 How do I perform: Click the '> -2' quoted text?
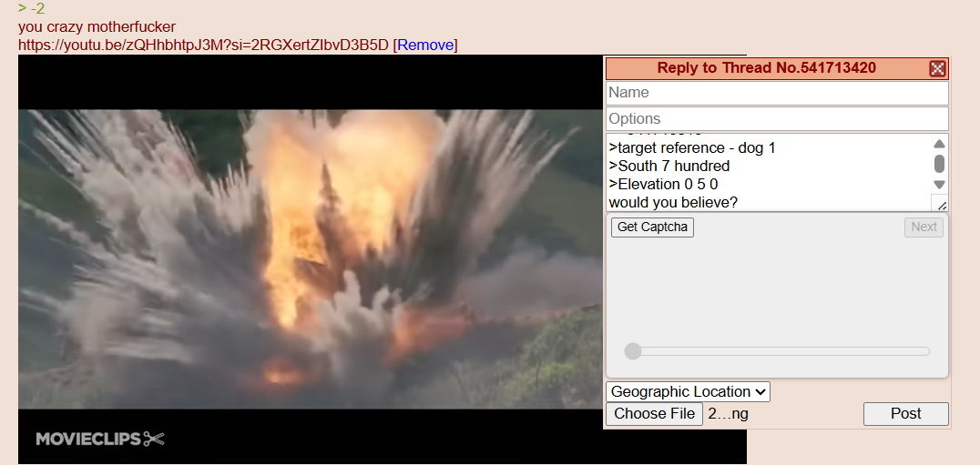(31, 9)
